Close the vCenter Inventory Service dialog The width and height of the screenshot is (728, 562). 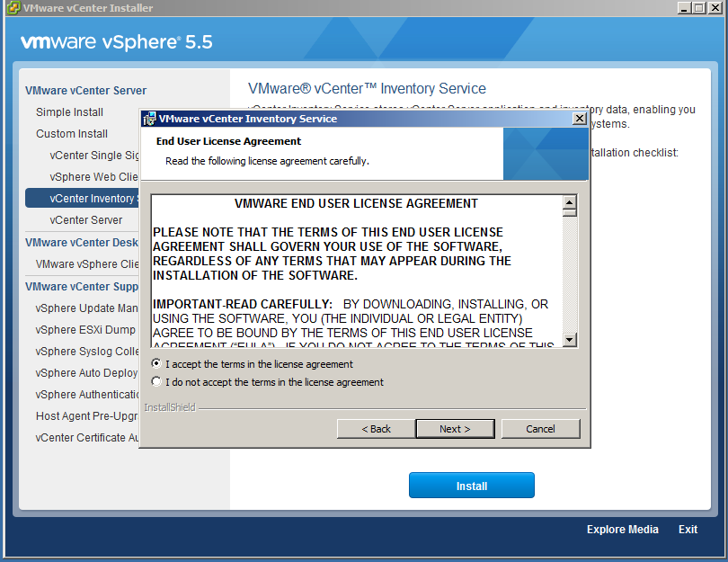click(579, 119)
